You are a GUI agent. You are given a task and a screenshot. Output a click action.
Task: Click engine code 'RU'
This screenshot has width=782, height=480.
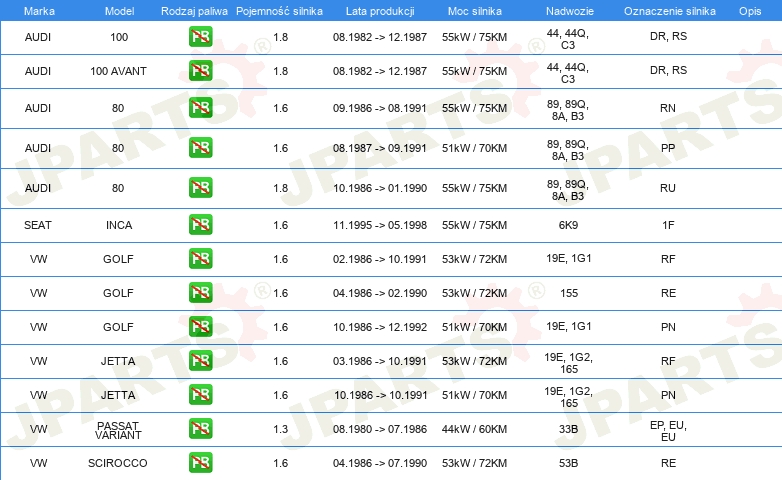tap(668, 188)
